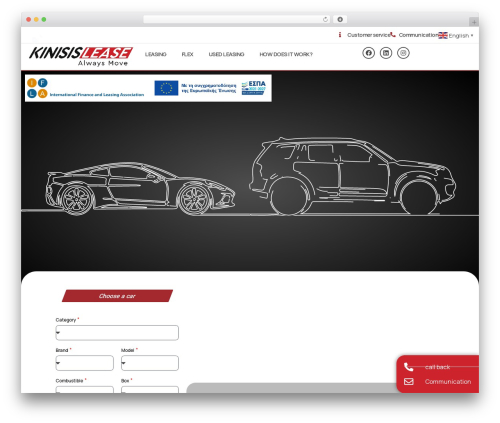
Task: Click the browser download icon
Action: 340,20
